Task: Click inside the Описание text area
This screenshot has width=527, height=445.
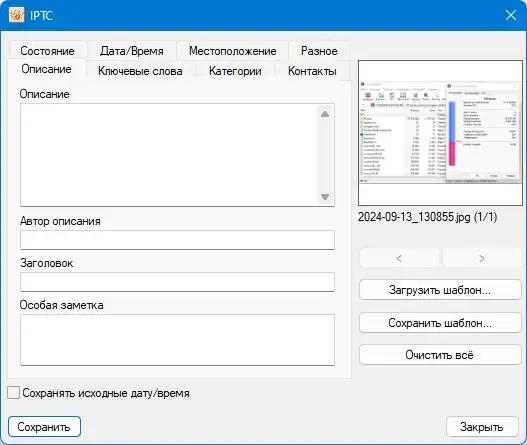Action: click(169, 155)
